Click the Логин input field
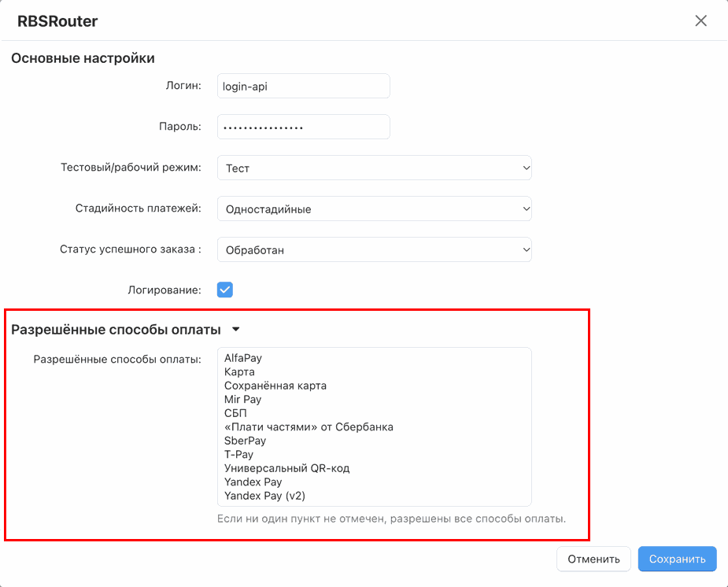This screenshot has width=728, height=587. (304, 86)
